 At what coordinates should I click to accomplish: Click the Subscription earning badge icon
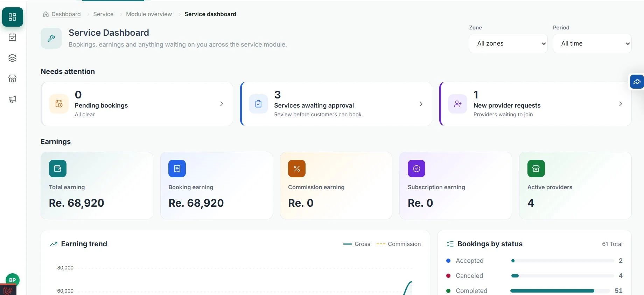tap(416, 169)
